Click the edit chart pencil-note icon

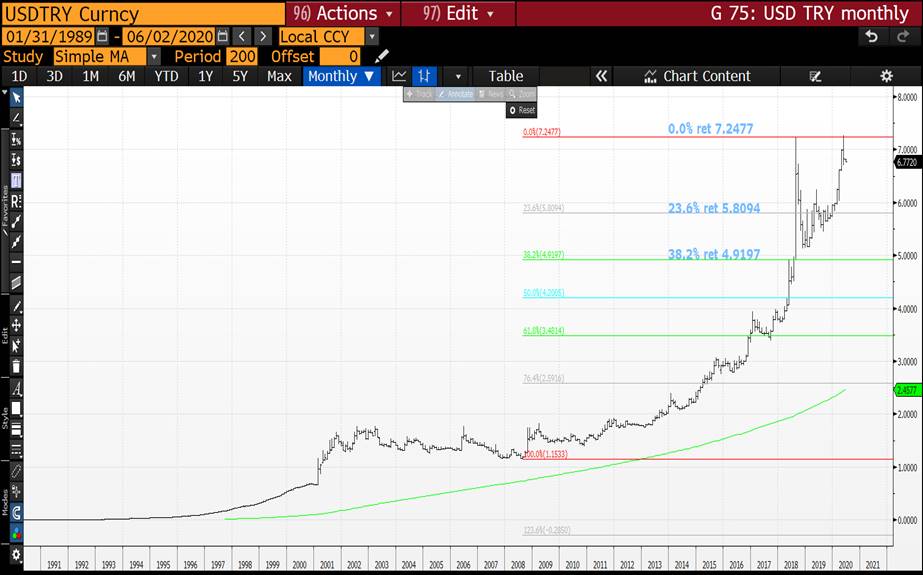(815, 76)
